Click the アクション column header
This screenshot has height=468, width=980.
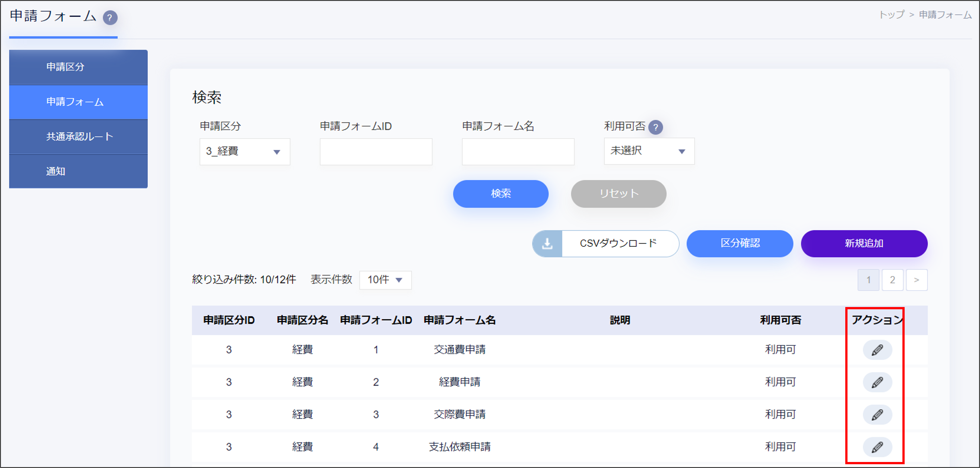877,320
